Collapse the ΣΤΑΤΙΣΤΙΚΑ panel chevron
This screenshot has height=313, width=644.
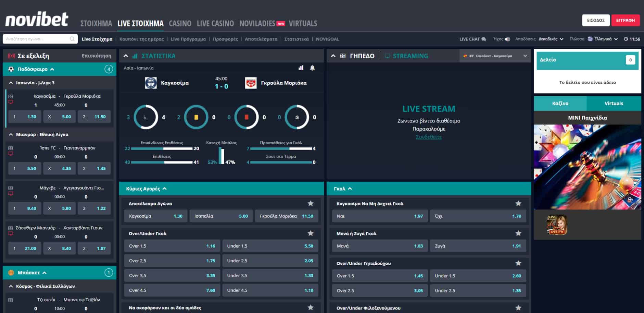coord(126,56)
